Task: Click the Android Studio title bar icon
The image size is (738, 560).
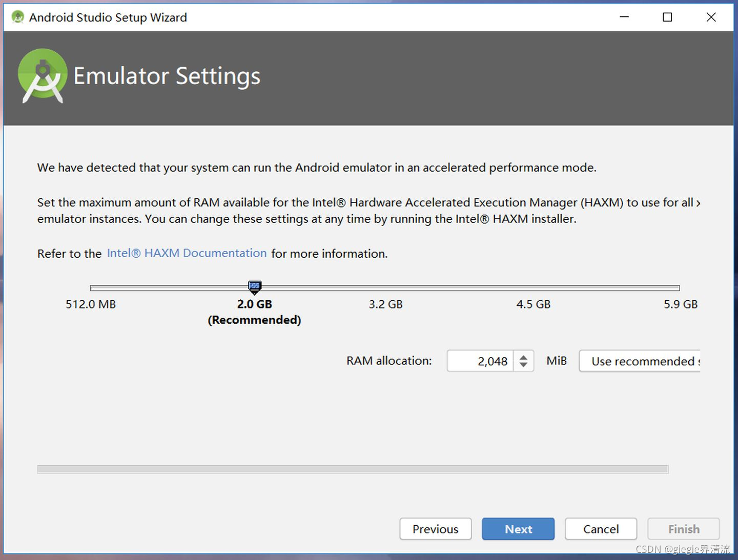Action: pos(18,17)
